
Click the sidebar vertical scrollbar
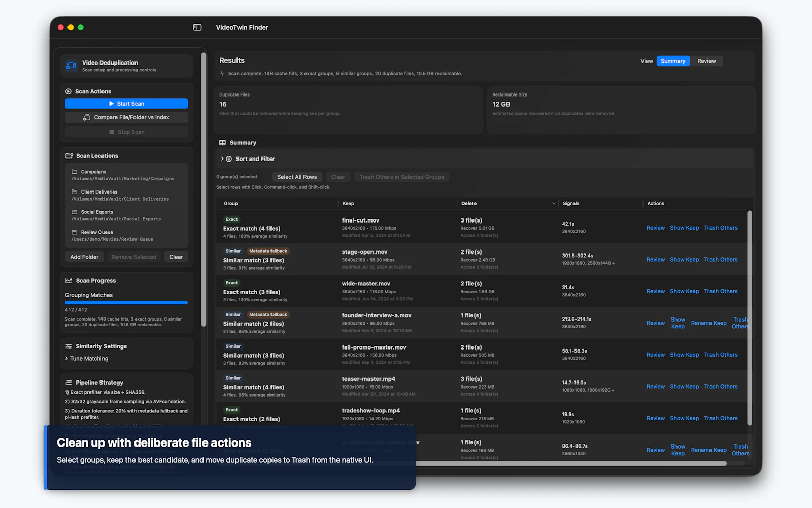(204, 189)
